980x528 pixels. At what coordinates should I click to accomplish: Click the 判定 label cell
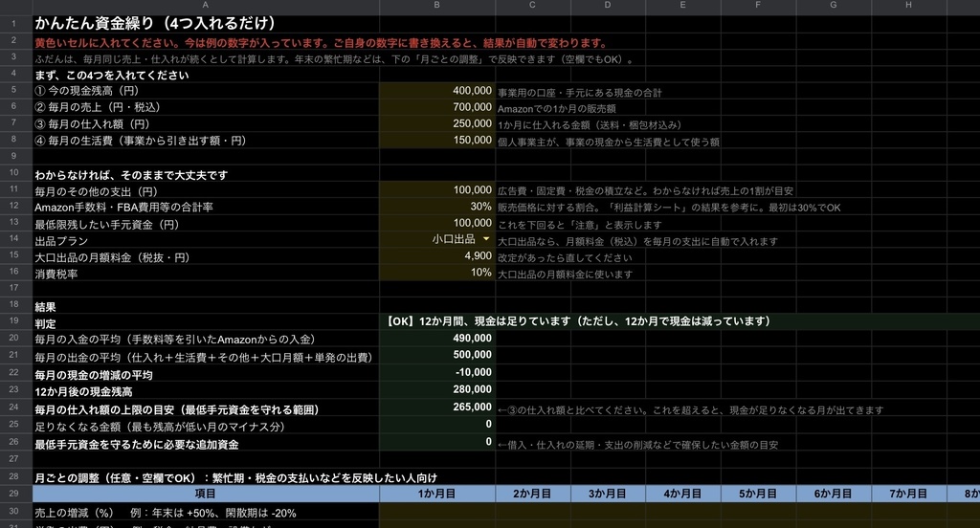pos(206,323)
